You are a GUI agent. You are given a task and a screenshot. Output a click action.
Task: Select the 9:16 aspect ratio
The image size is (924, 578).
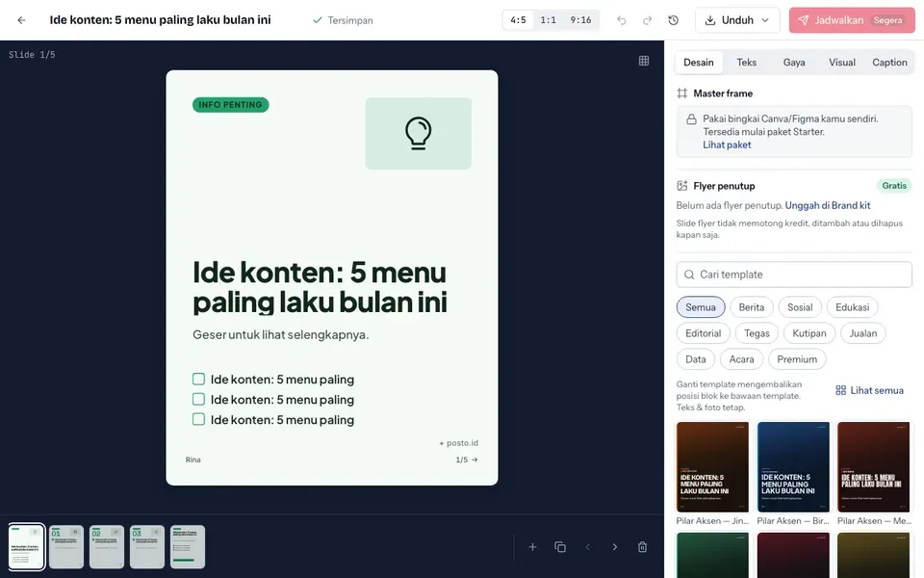tap(580, 20)
